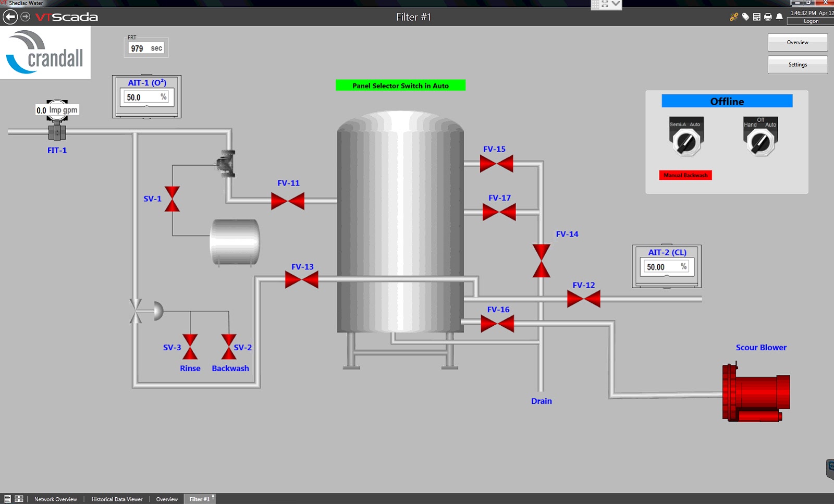Click the connection link icon near the toolbar icons
Image resolution: width=834 pixels, height=504 pixels.
734,17
